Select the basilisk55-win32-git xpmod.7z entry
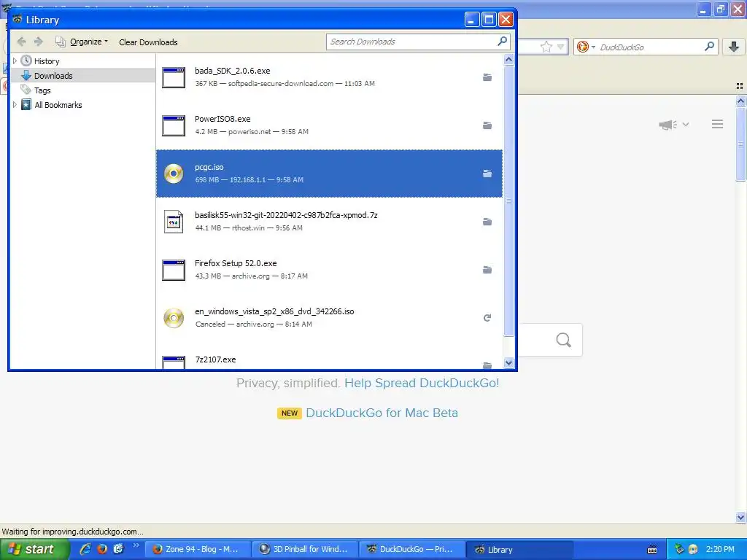 [329, 222]
